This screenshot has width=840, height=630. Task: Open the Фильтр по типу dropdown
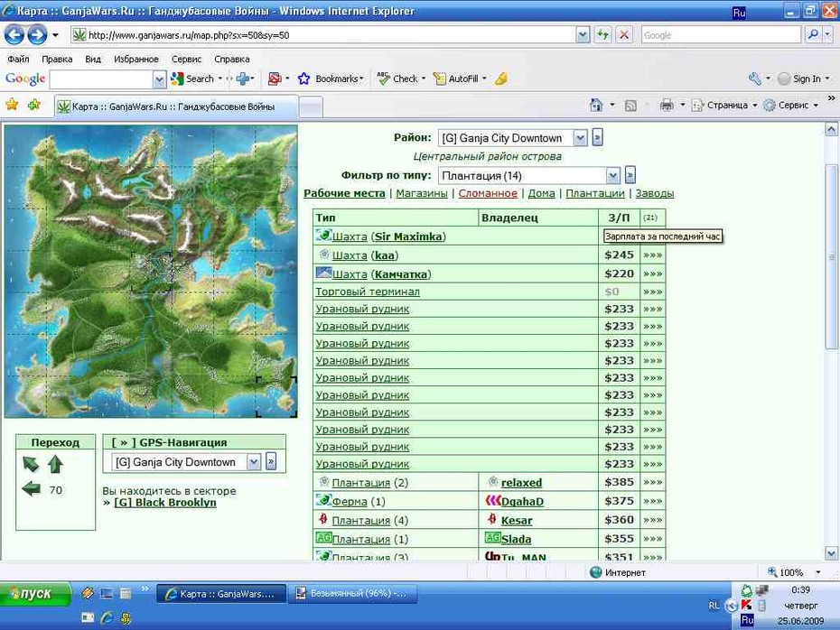pos(613,176)
